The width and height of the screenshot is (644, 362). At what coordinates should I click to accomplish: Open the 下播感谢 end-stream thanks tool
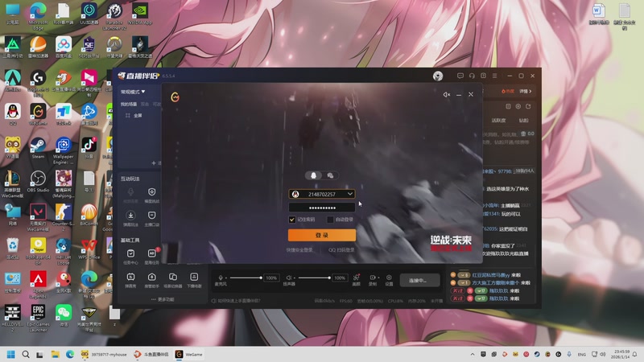click(x=194, y=280)
